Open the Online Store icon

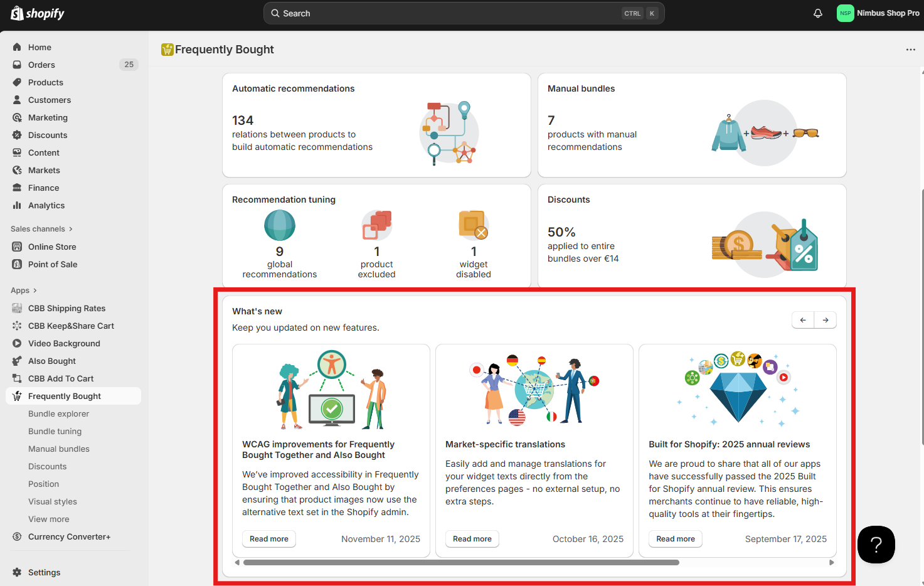point(17,247)
